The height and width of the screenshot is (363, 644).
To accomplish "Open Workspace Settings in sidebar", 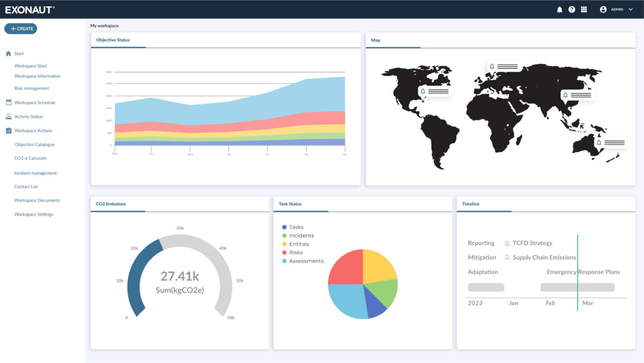I will point(34,214).
